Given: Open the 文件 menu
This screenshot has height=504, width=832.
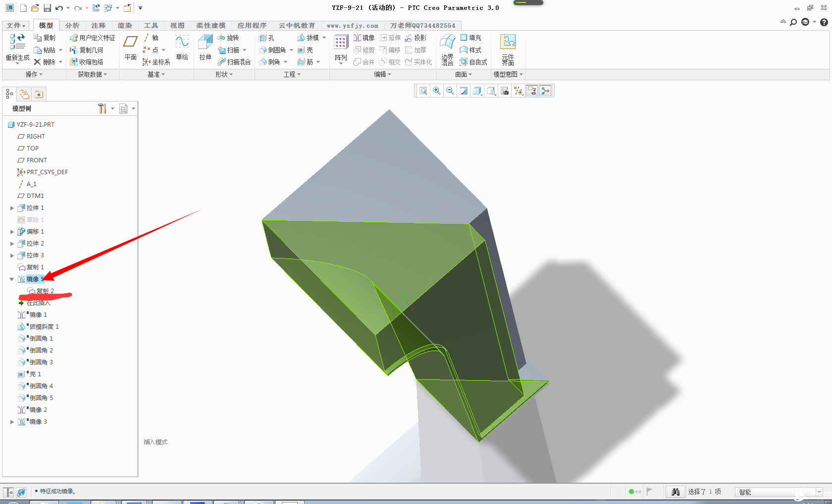Looking at the screenshot, I should point(16,25).
